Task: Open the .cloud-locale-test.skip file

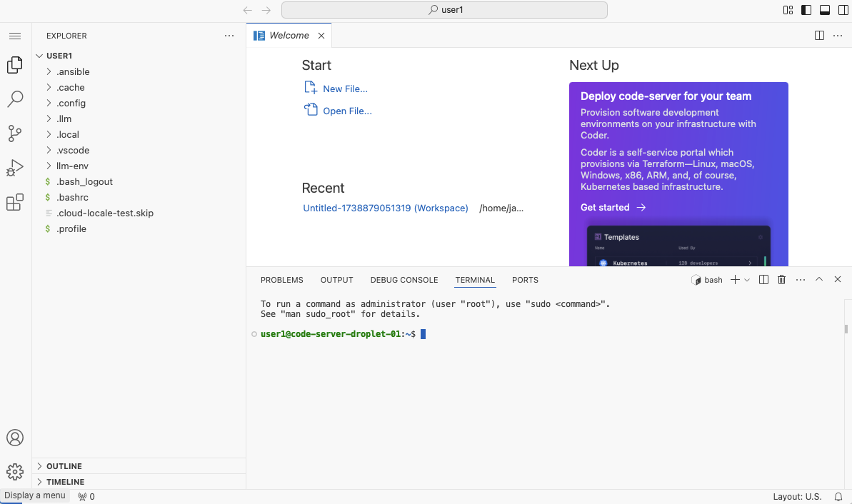Action: [105, 213]
